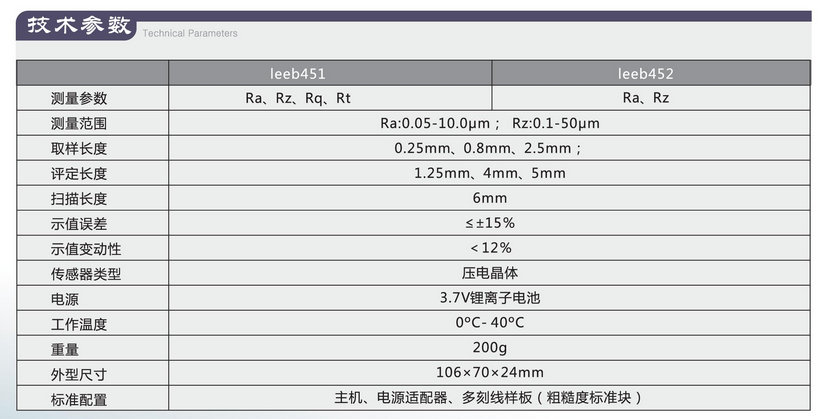Viewport: 822px width, 419px height.
Task: Click the 重量 row label
Action: click(64, 349)
